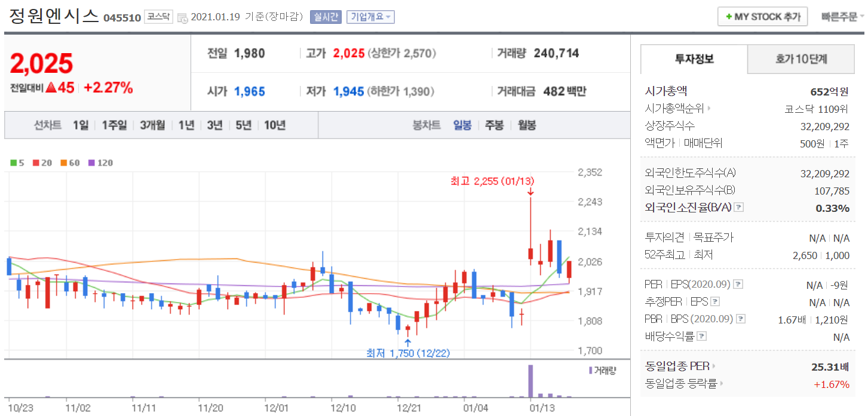The width and height of the screenshot is (868, 416).
Task: Click the 코스닥 market badge
Action: pyautogui.click(x=159, y=17)
